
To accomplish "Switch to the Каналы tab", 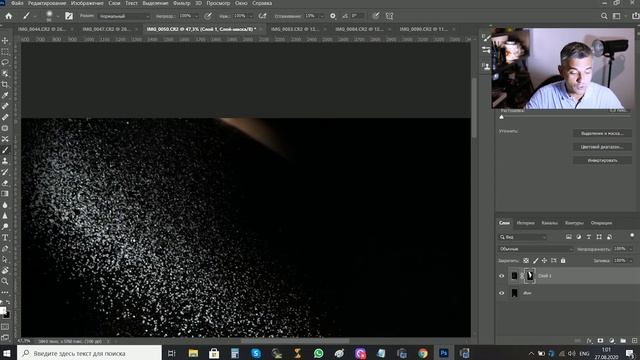I will pyautogui.click(x=549, y=223).
